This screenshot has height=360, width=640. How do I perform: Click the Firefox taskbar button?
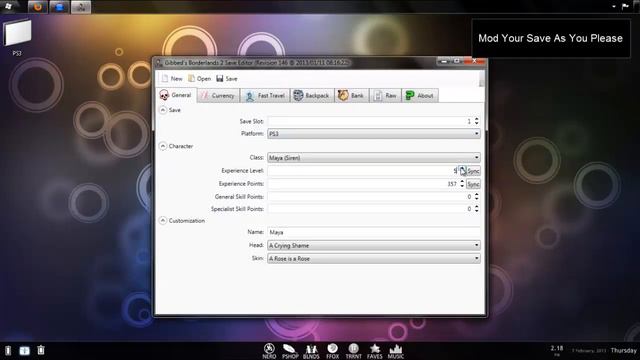[x=38, y=7]
